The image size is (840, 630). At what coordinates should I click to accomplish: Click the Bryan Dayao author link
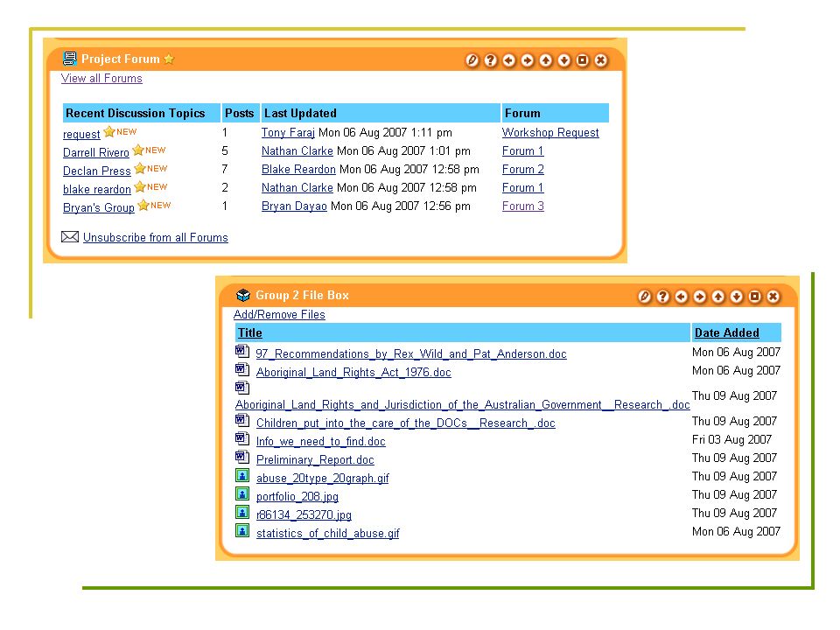click(294, 206)
